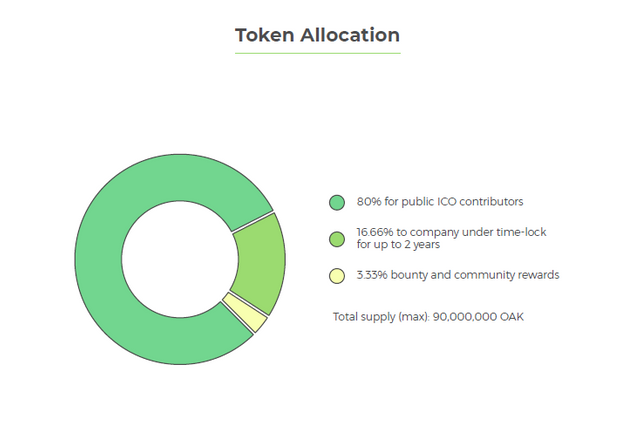Click the '90,000,000 OAK' supply figure
This screenshot has width=640, height=443.
pos(478,317)
